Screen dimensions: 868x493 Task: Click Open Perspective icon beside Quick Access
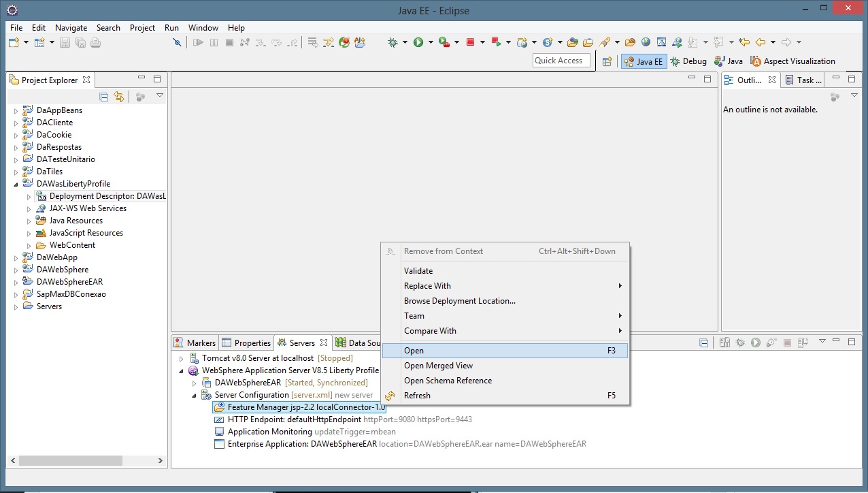[x=607, y=61]
